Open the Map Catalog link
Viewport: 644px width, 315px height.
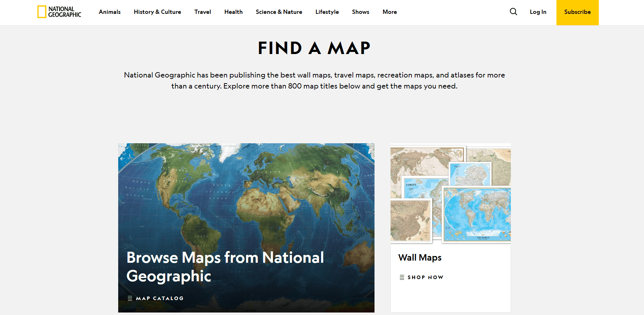coord(159,298)
